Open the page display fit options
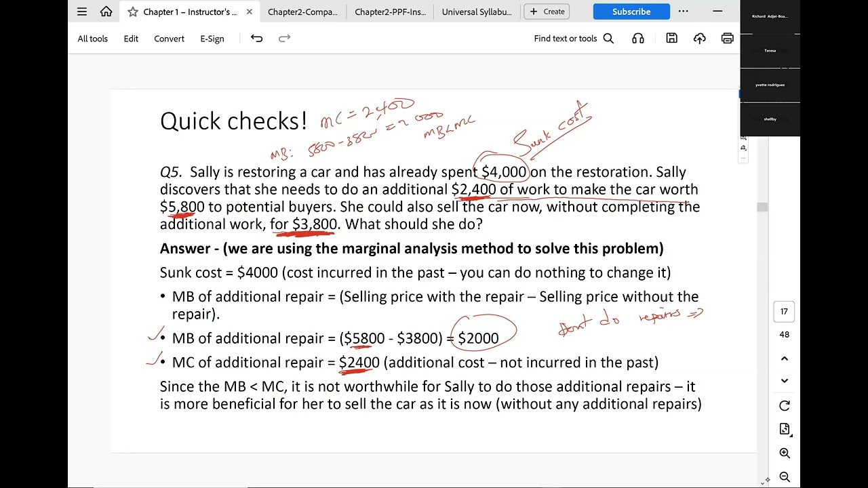Image resolution: width=868 pixels, height=488 pixels. tap(785, 429)
